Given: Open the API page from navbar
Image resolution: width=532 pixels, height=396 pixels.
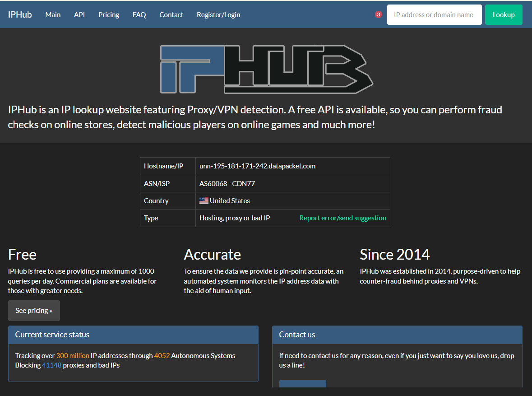Looking at the screenshot, I should click(x=79, y=14).
